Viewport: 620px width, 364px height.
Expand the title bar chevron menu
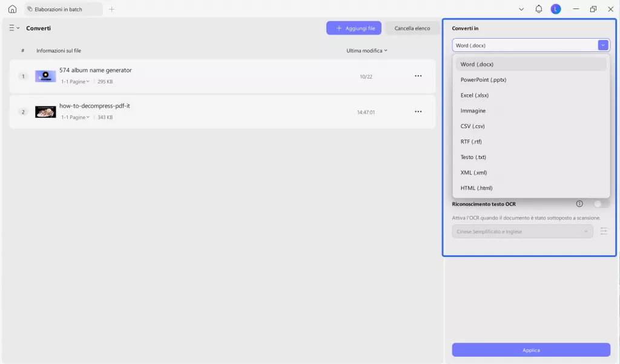click(521, 9)
